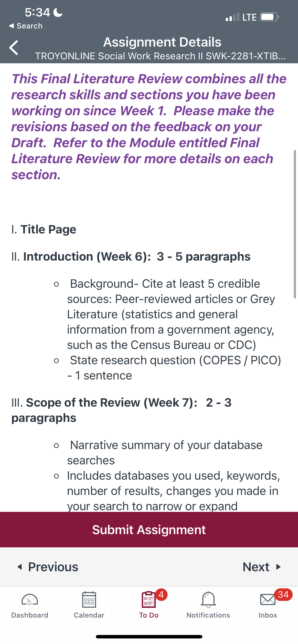Tap the battery icon in status bar
298x644 pixels.
coord(269,17)
